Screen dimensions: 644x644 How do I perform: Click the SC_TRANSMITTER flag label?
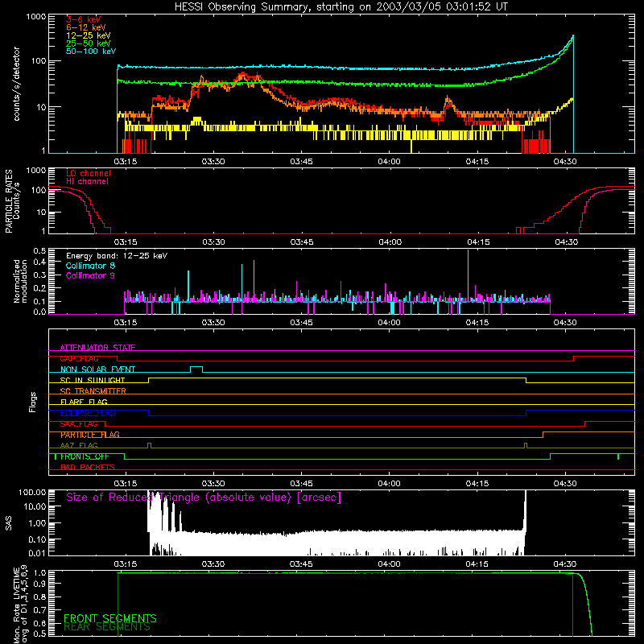[93, 391]
